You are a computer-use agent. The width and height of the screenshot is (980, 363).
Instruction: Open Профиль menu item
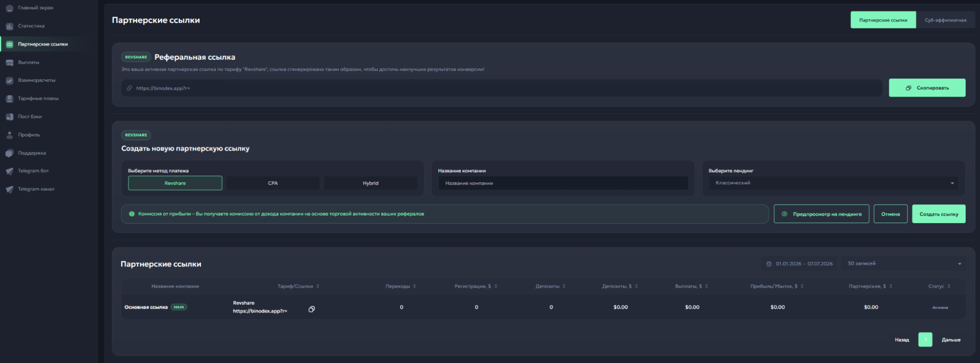click(29, 135)
